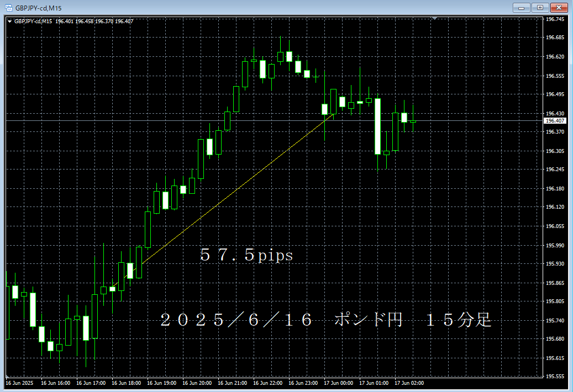The width and height of the screenshot is (573, 392).
Task: Maximize the GBPJPY-cd,M15 chart window
Action: tap(540, 7)
